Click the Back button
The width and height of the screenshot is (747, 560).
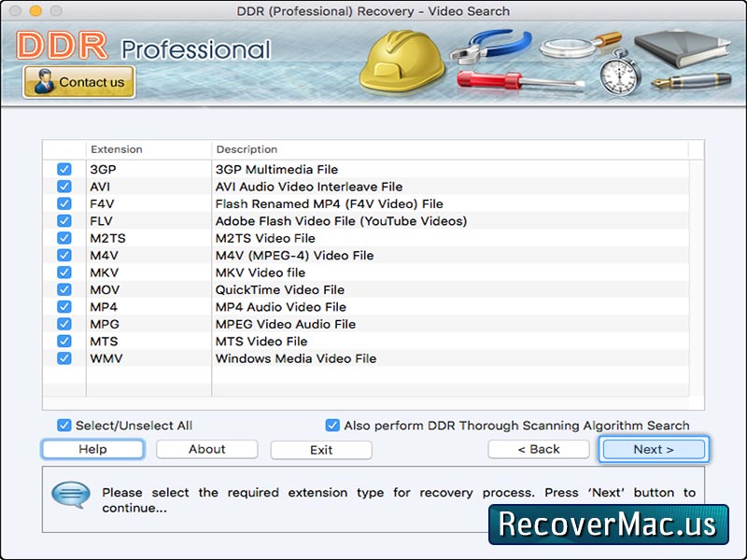point(540,449)
